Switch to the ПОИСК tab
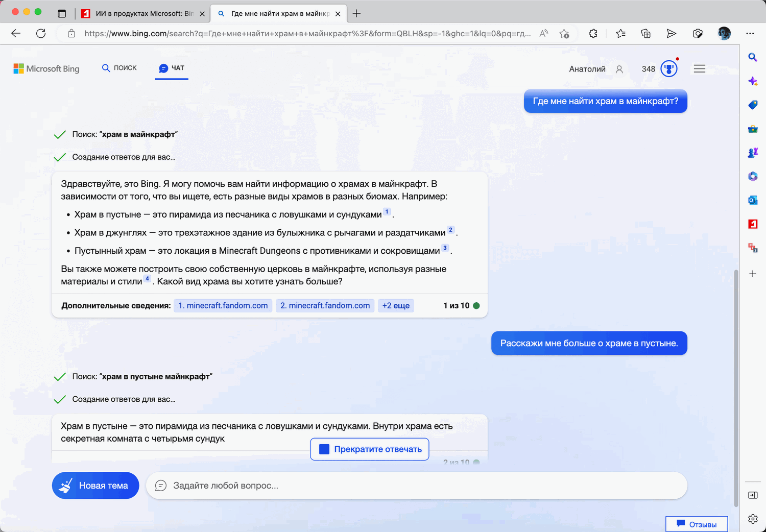Image resolution: width=766 pixels, height=532 pixels. (119, 68)
